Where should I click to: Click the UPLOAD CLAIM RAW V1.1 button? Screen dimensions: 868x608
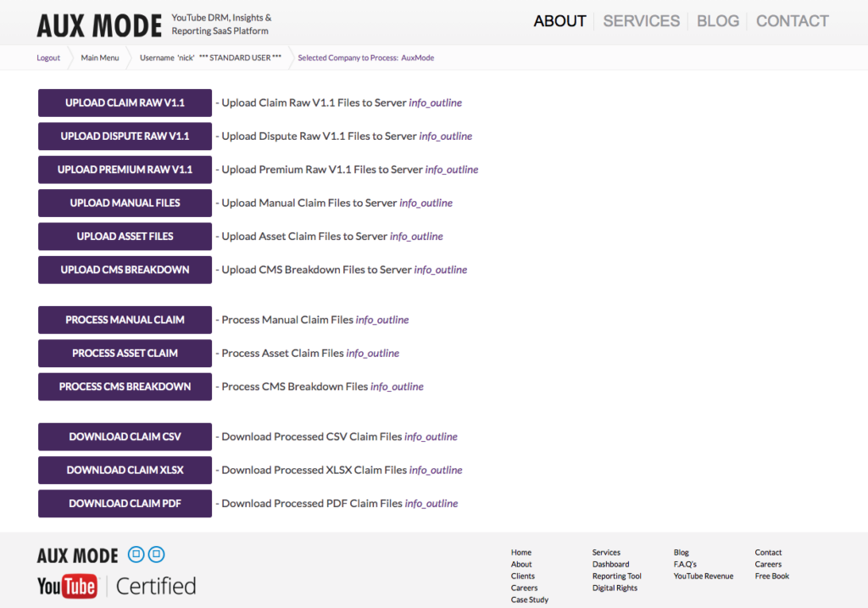[x=125, y=103]
